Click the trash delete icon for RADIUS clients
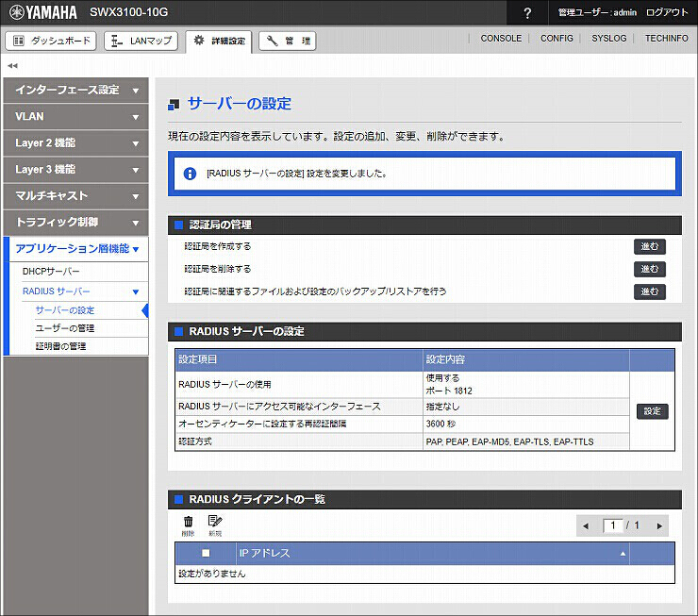The image size is (698, 616). [189, 525]
